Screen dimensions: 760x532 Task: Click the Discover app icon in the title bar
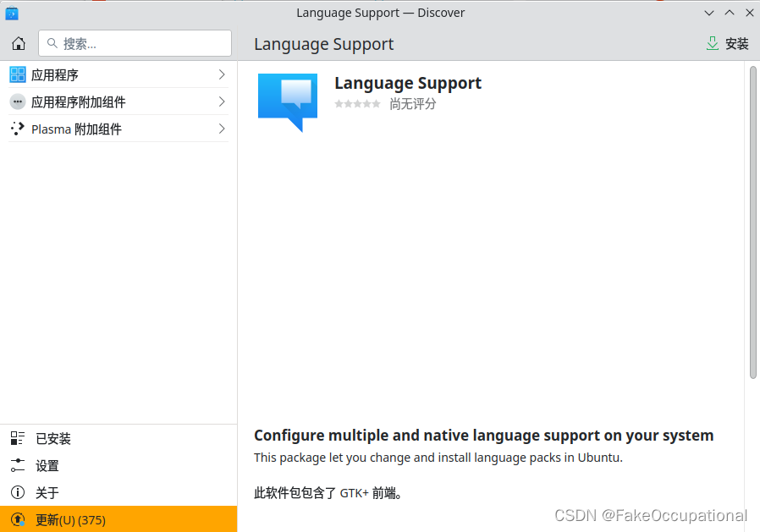pos(12,13)
